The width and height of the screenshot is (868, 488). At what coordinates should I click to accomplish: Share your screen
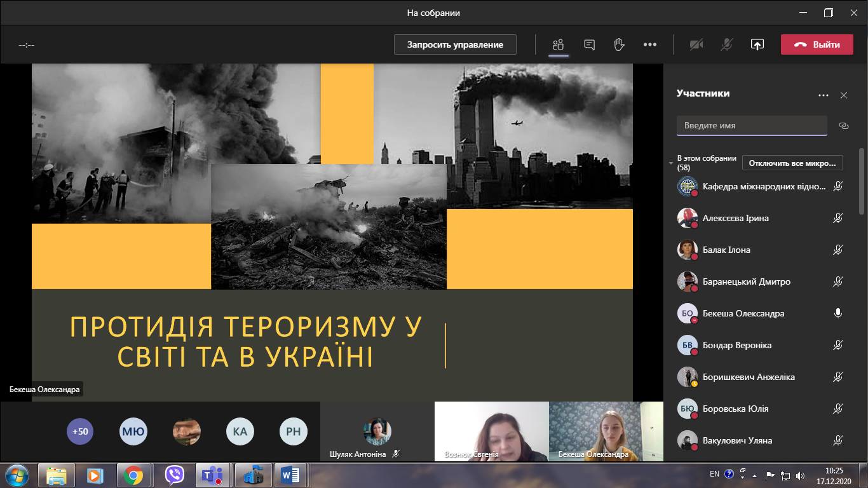tap(757, 44)
